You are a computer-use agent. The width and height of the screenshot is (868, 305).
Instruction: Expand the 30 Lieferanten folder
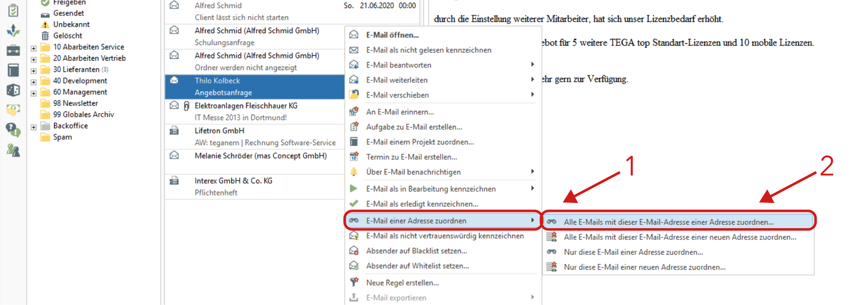(33, 70)
